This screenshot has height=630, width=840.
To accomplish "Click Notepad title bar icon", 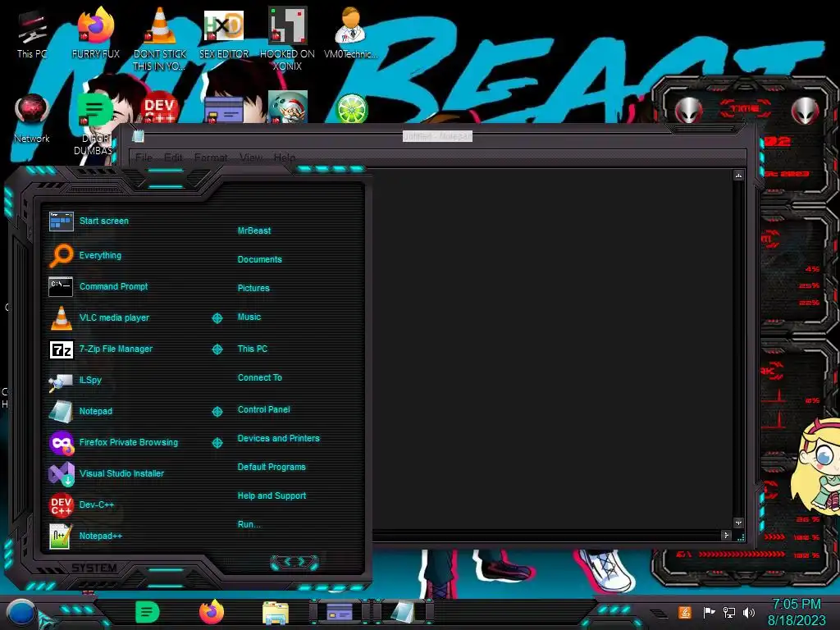I will point(138,136).
